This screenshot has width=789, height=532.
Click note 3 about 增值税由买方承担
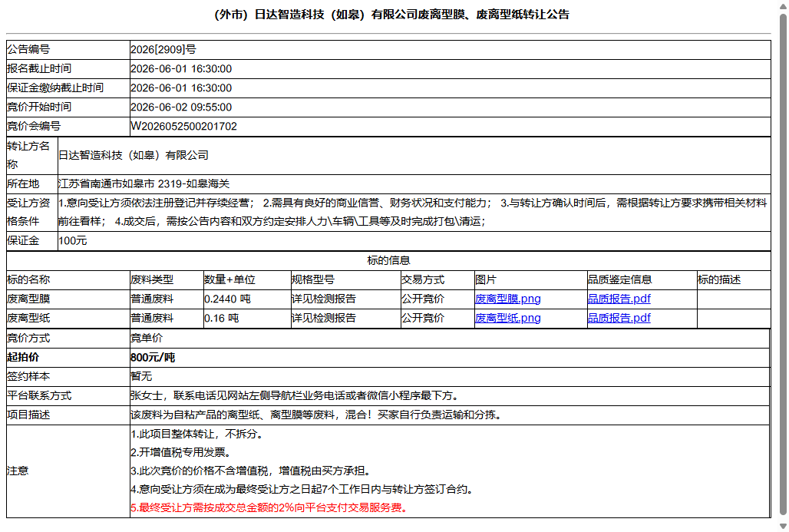tap(251, 471)
